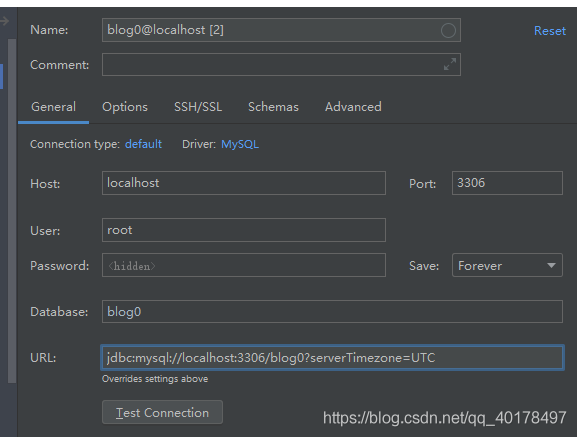The image size is (577, 437).
Task: Switch to the Options tab
Action: 125,107
